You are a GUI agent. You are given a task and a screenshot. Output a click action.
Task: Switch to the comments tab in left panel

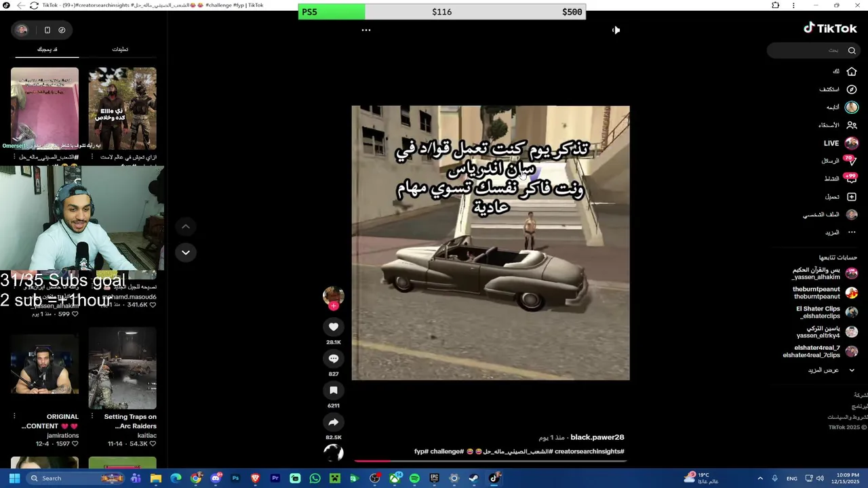[120, 49]
